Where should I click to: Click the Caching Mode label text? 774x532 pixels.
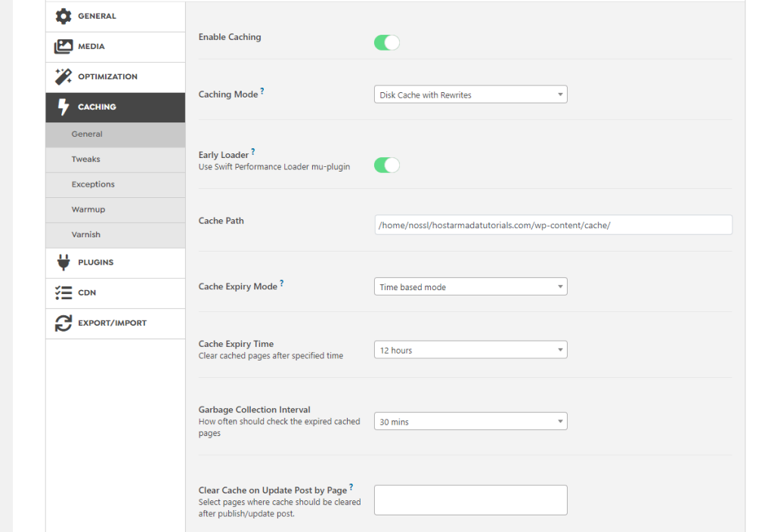pos(228,94)
